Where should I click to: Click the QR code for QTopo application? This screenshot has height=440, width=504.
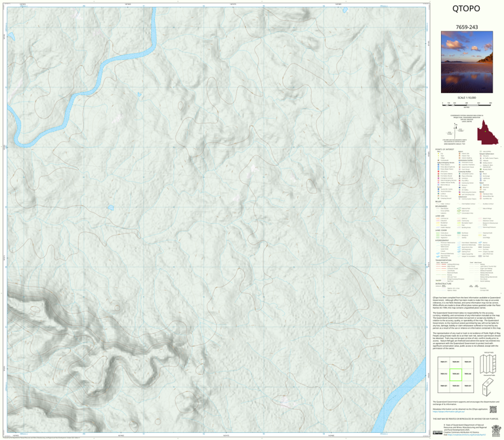[x=493, y=409]
